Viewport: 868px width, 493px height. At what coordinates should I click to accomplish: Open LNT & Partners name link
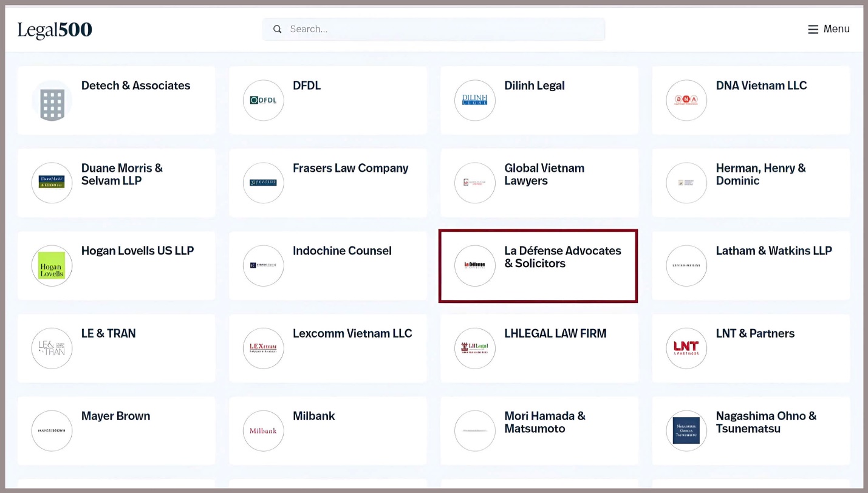(755, 333)
